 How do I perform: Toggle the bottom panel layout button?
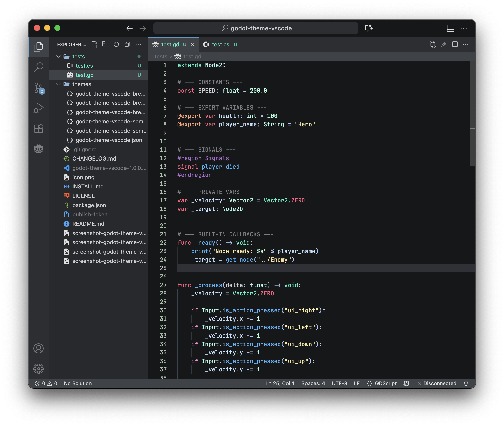coord(450,28)
